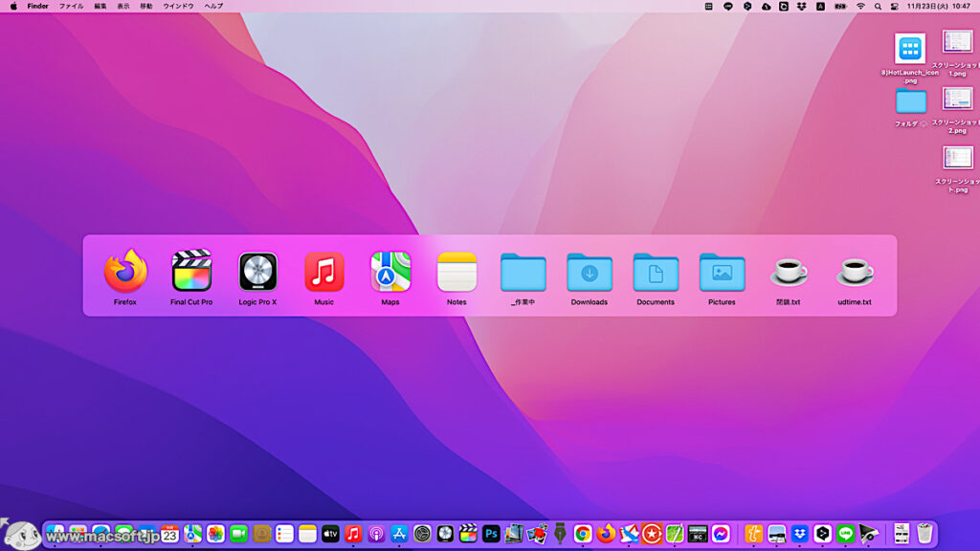This screenshot has height=551, width=980.
Task: Open the 編集 menu
Action: 100,7
